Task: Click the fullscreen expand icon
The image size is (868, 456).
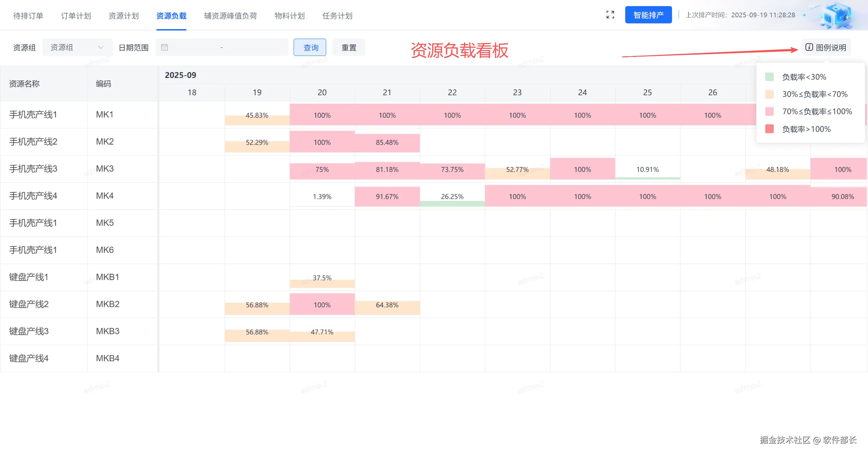Action: pyautogui.click(x=610, y=15)
